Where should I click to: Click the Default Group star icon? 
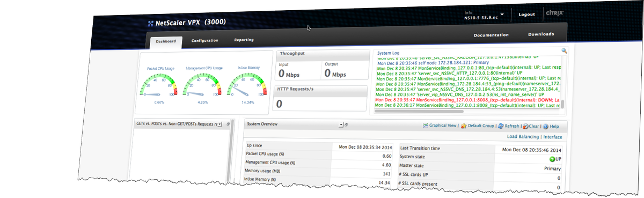464,126
